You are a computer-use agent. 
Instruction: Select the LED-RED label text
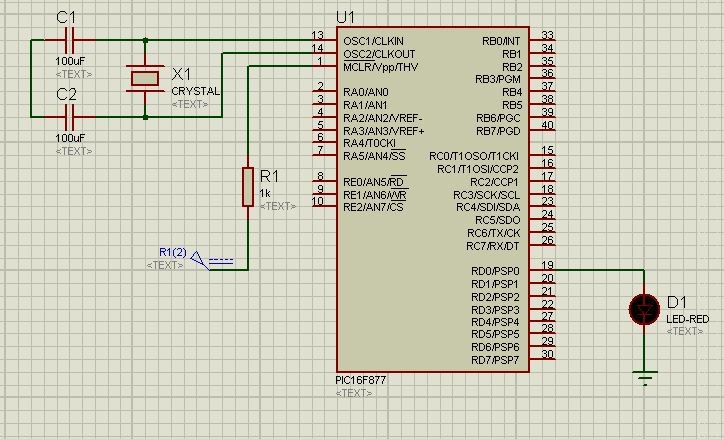(x=687, y=319)
